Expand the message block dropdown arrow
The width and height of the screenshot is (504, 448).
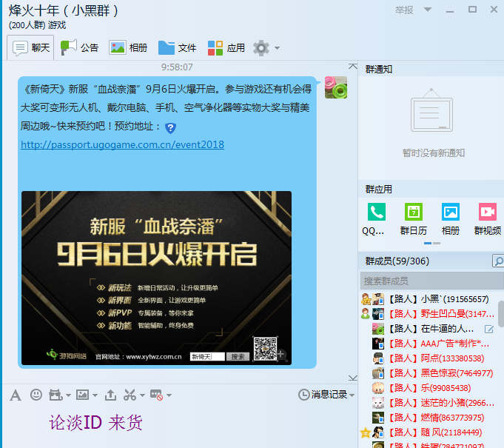pos(169,395)
